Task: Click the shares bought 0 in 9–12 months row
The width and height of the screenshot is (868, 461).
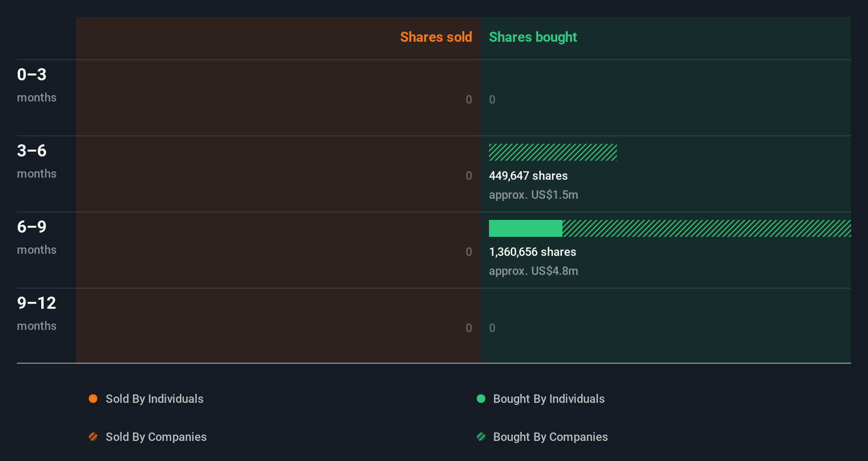Action: (x=492, y=328)
